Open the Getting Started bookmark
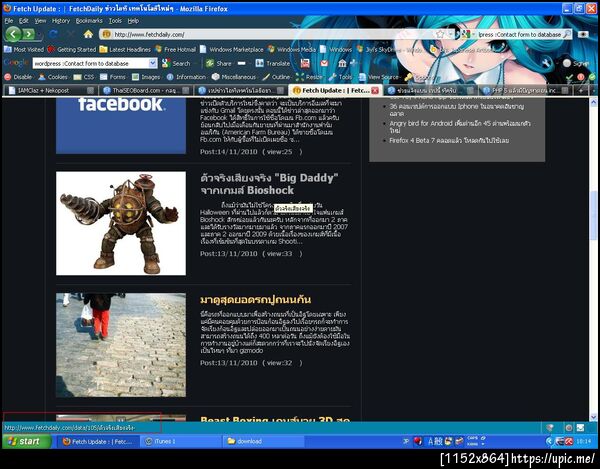The width and height of the screenshot is (600, 469). pyautogui.click(x=72, y=49)
